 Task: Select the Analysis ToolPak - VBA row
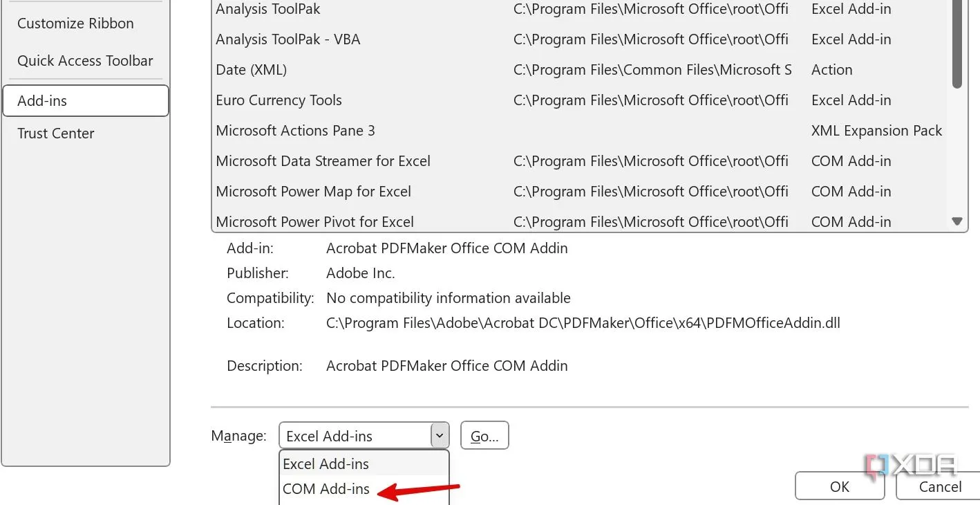coord(579,39)
